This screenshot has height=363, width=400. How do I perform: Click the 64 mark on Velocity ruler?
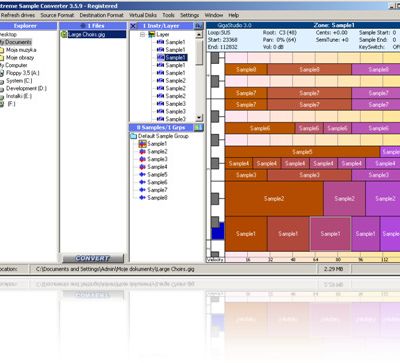click(x=316, y=260)
